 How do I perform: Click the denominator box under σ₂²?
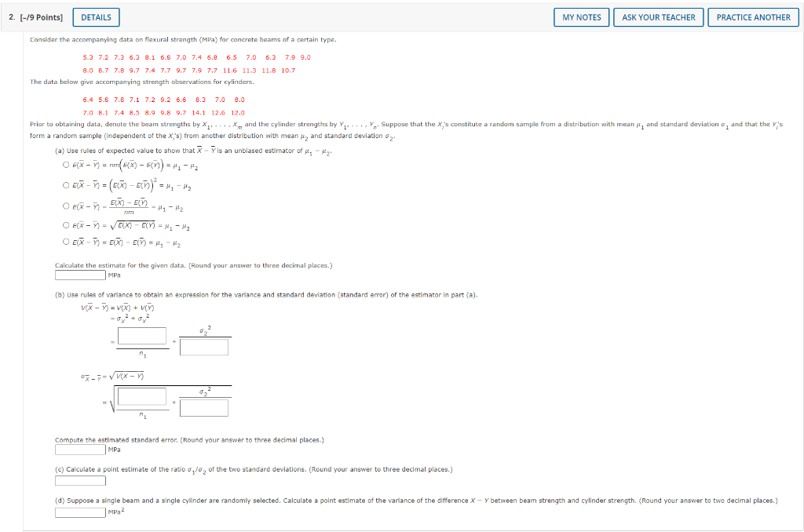tap(204, 346)
